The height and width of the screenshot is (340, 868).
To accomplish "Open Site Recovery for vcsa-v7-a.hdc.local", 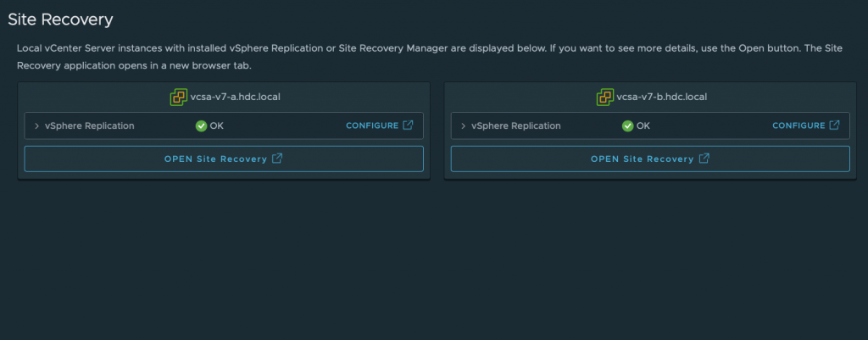I will click(224, 159).
